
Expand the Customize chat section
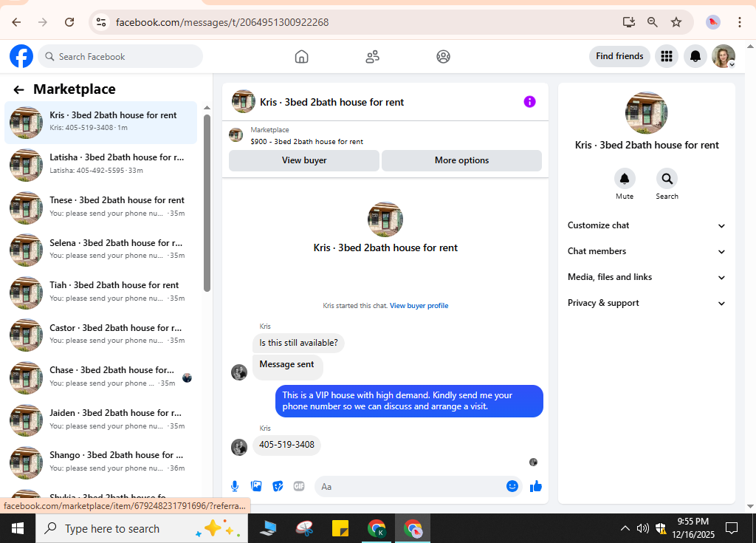[x=646, y=225]
